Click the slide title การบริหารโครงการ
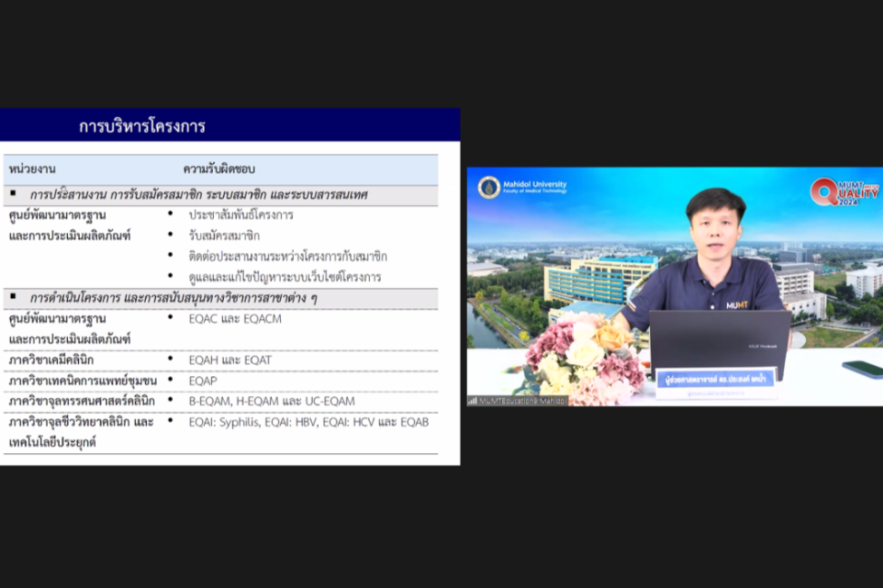 pos(142,126)
